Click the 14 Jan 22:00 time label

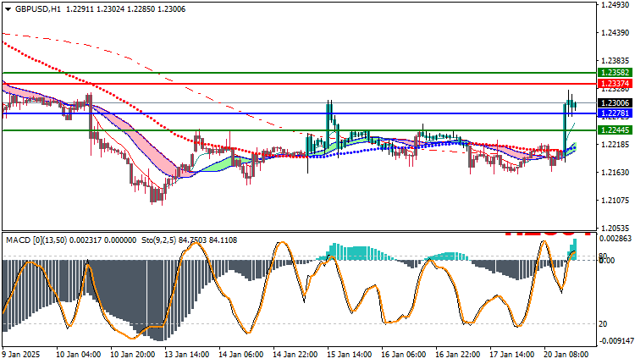(295, 355)
